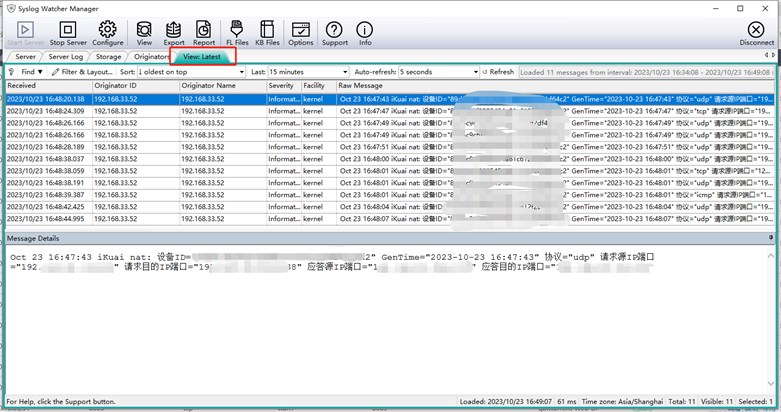Image resolution: width=781 pixels, height=412 pixels.
Task: Open the Configure gear icon
Action: click(108, 33)
